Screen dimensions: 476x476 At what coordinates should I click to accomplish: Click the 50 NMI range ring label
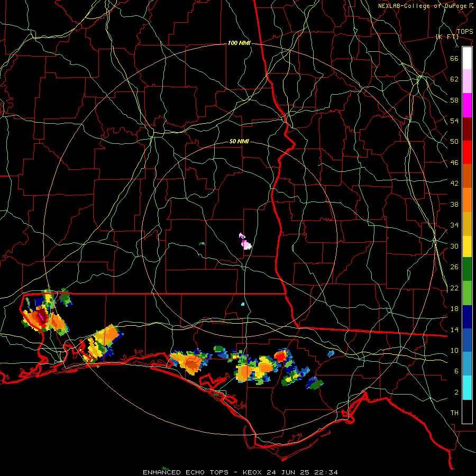239,141
